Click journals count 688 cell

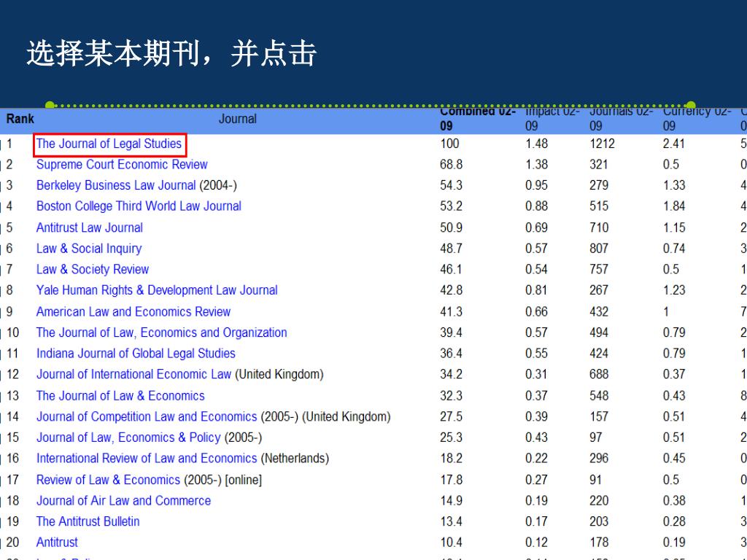(x=599, y=375)
